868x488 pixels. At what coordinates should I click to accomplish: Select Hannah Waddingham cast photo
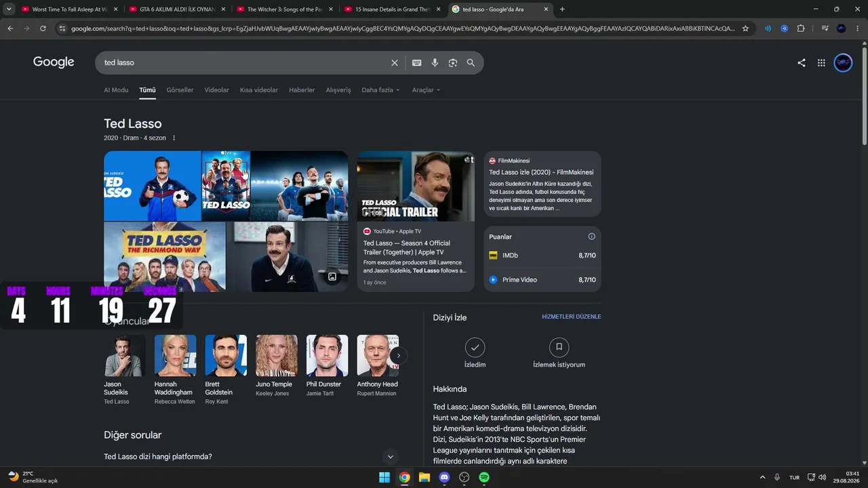[x=175, y=355]
